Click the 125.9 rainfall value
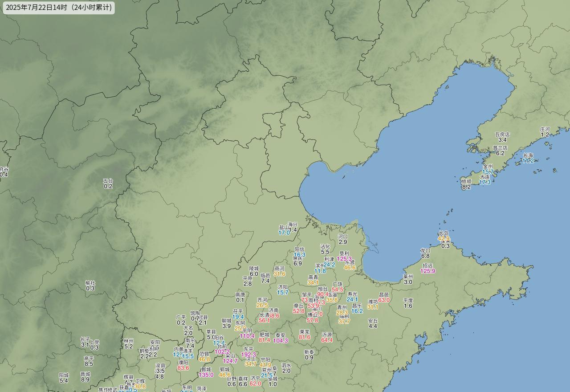The height and width of the screenshot is (392, 570). click(x=427, y=271)
